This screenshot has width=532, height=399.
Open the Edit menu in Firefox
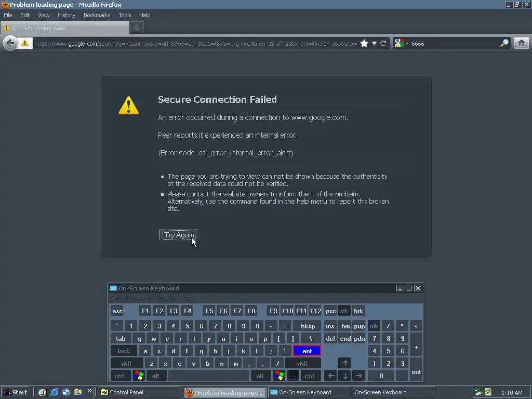tap(25, 15)
